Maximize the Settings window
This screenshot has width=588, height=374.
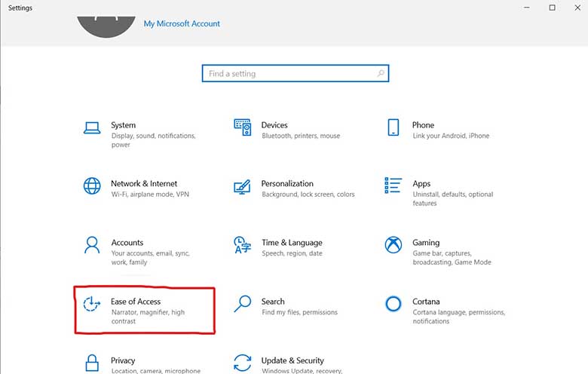552,8
